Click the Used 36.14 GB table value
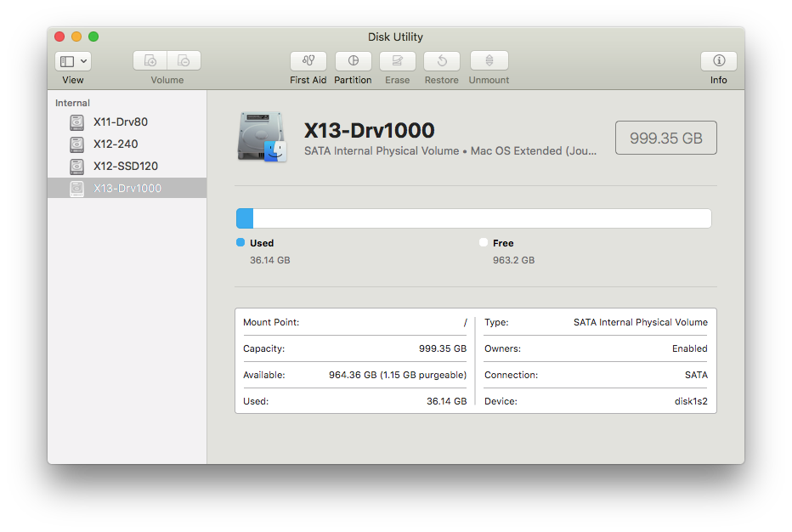This screenshot has width=792, height=532. (x=446, y=401)
